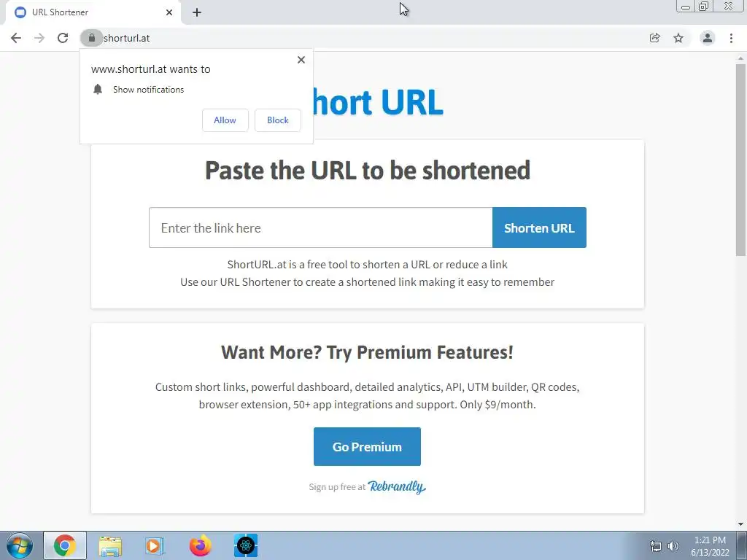Click the shorturl.at address bar text

pyautogui.click(x=127, y=38)
